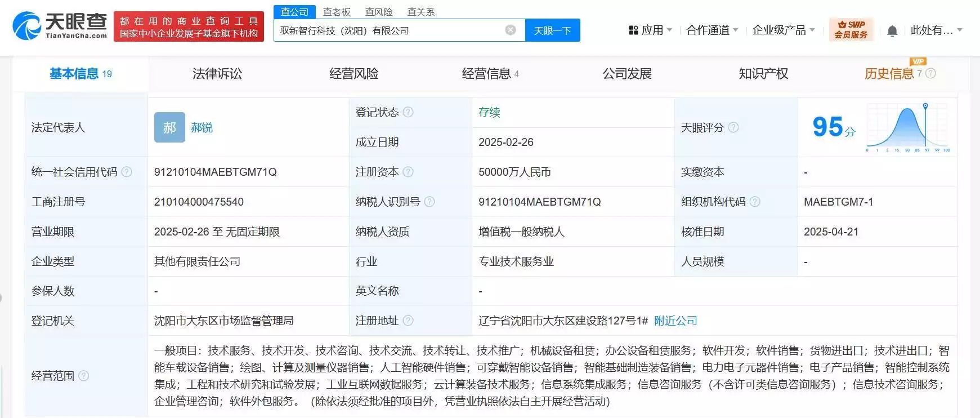Expand the 企业级产品 dropdown
980x418 pixels.
(784, 30)
